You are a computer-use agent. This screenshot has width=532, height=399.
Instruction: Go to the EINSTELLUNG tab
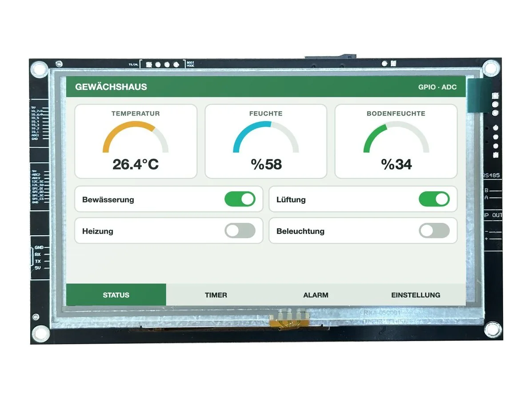(x=416, y=295)
